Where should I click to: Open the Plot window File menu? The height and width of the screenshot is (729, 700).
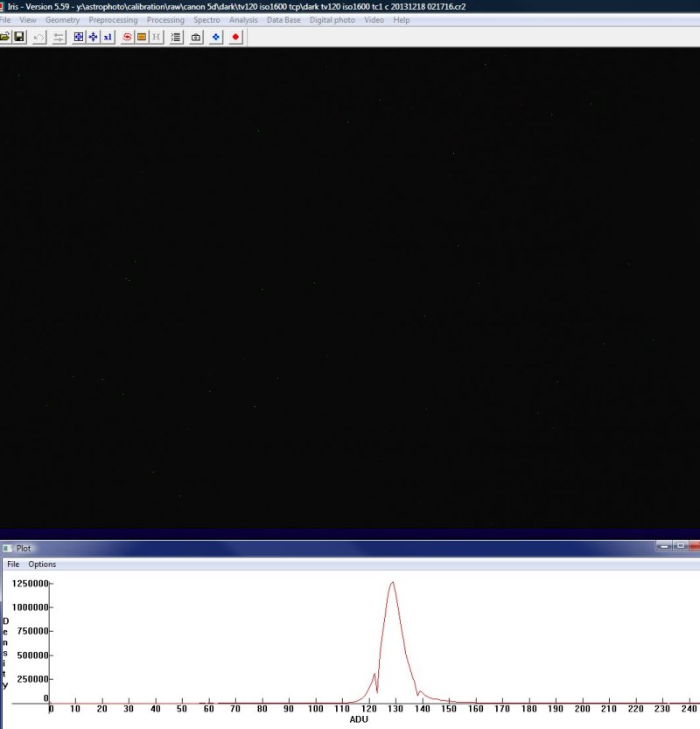coord(13,564)
